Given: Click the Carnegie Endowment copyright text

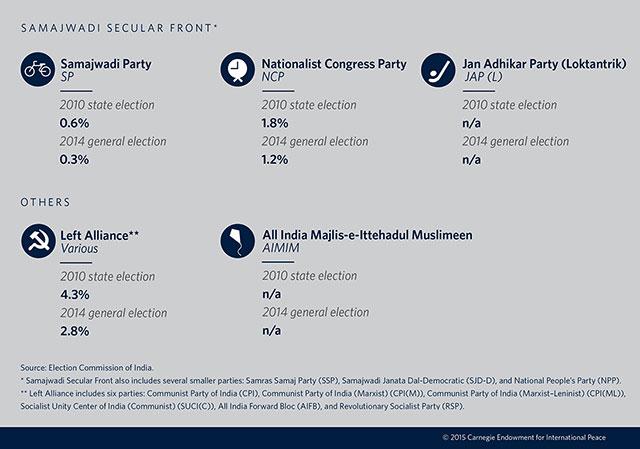Looking at the screenshot, I should coord(524,438).
